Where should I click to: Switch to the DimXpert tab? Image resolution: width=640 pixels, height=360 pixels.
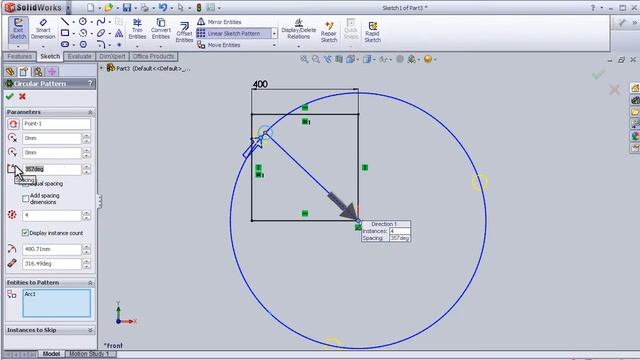click(112, 56)
